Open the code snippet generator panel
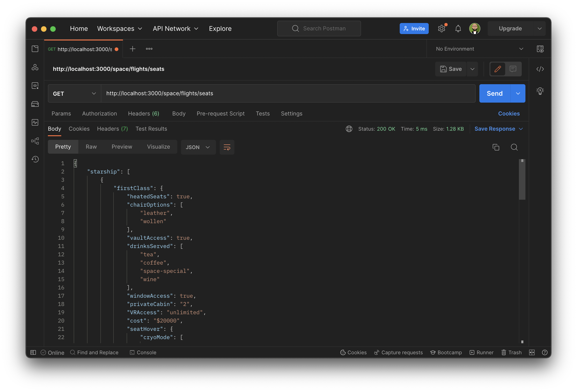 tap(540, 69)
